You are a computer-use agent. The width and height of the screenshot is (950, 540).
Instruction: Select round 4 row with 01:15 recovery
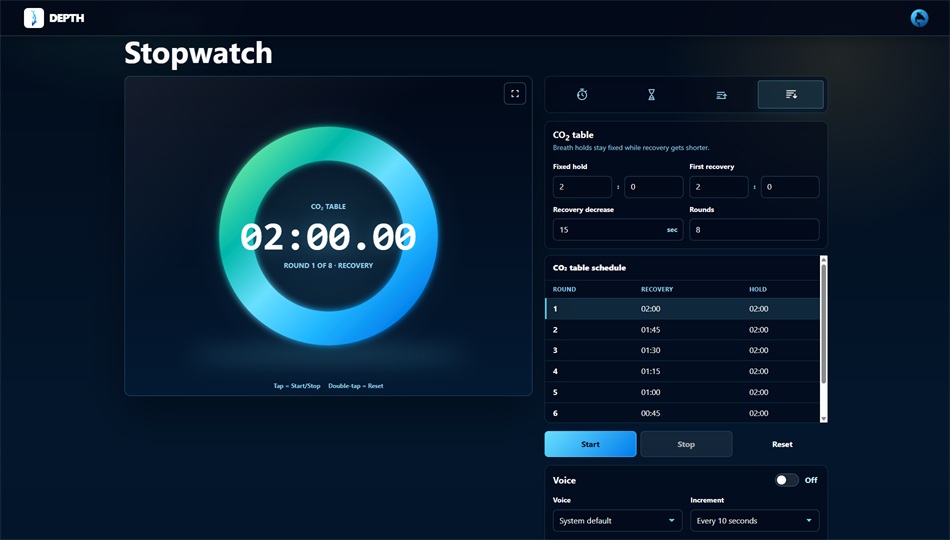pos(682,372)
